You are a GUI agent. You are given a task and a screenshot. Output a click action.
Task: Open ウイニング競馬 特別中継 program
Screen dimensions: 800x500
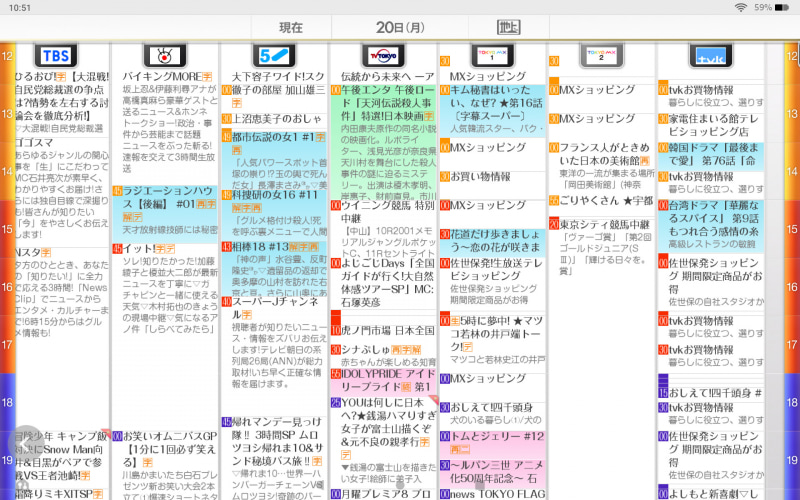pos(384,229)
